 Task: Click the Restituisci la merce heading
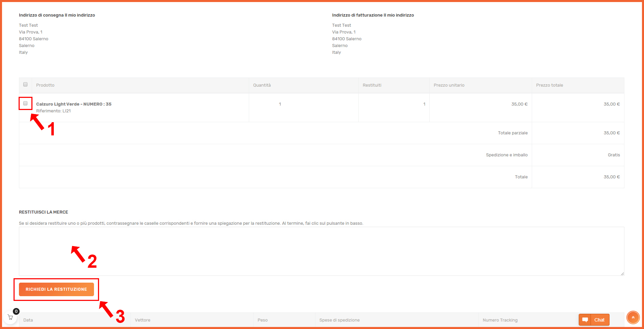point(44,212)
